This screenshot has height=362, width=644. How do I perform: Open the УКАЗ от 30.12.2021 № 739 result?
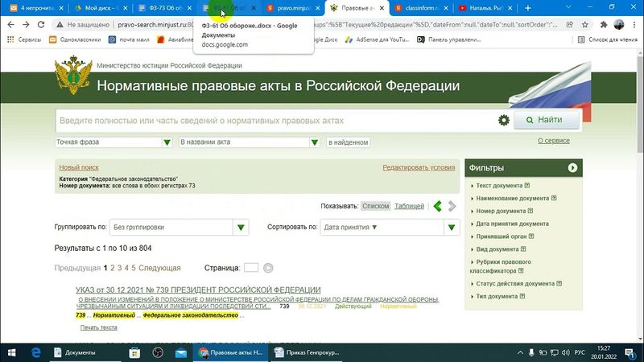198,290
